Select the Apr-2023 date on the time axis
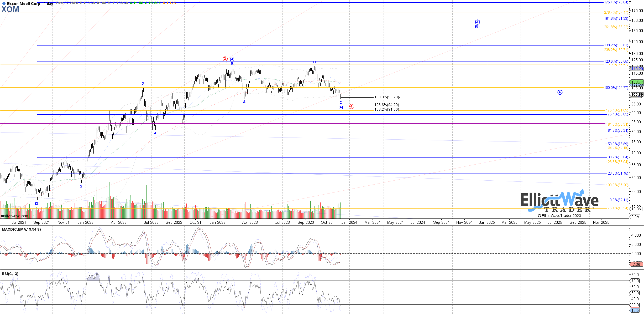The height and width of the screenshot is (315, 644). (x=250, y=222)
